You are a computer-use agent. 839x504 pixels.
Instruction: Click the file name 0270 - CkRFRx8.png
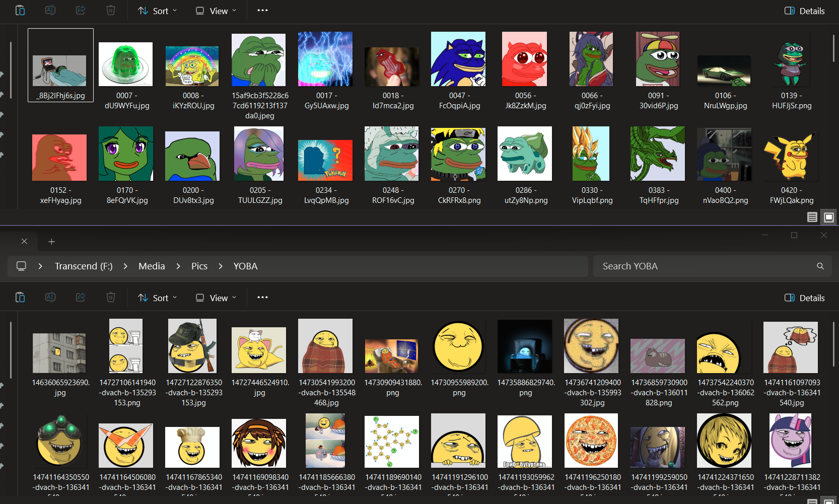[x=459, y=195]
